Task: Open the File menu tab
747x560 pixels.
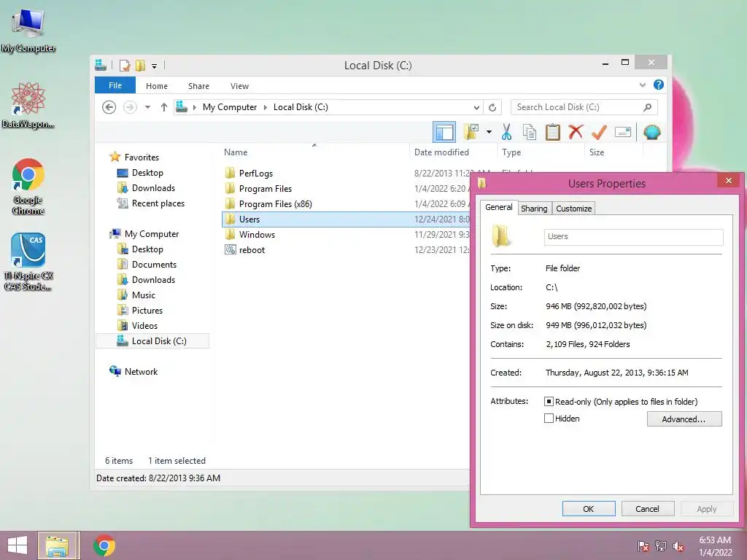Action: [115, 85]
